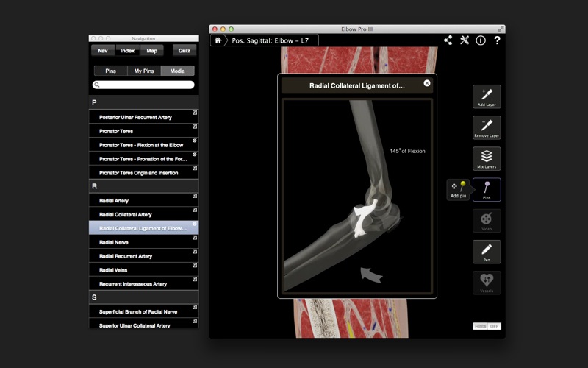Image resolution: width=588 pixels, height=368 pixels.
Task: Select the Pronator Teres entry
Action: pos(143,131)
